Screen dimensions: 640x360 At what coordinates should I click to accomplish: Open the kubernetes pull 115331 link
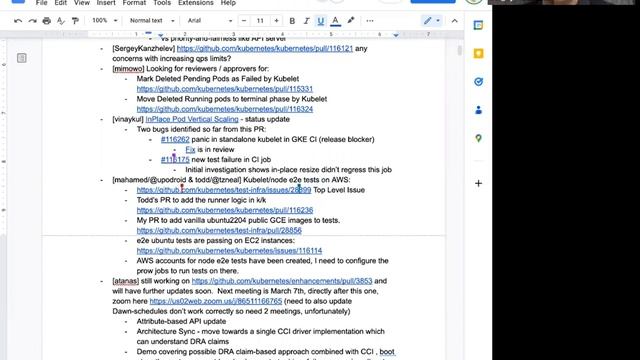click(225, 89)
